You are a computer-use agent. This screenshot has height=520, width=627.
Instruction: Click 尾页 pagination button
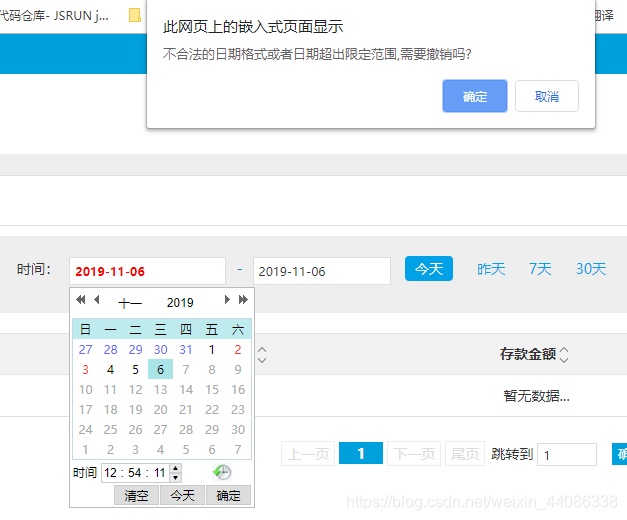(x=465, y=454)
